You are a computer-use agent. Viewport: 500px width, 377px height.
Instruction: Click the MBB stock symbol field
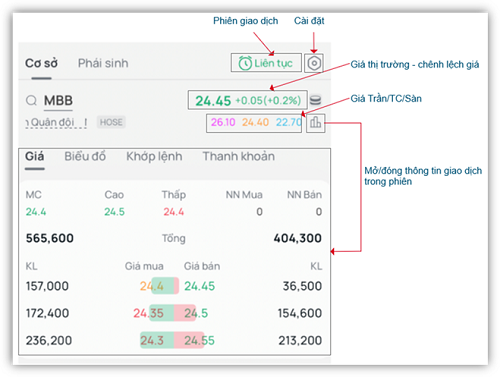pyautogui.click(x=58, y=101)
